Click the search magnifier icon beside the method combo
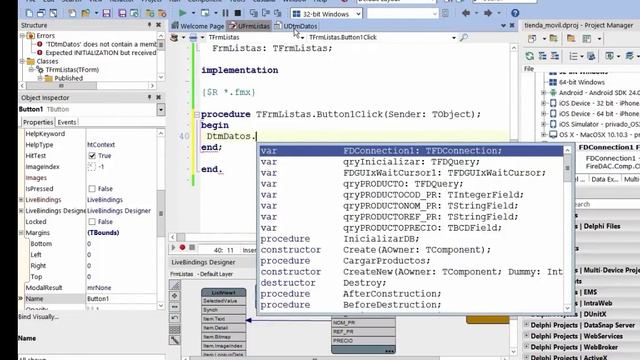 point(464,37)
